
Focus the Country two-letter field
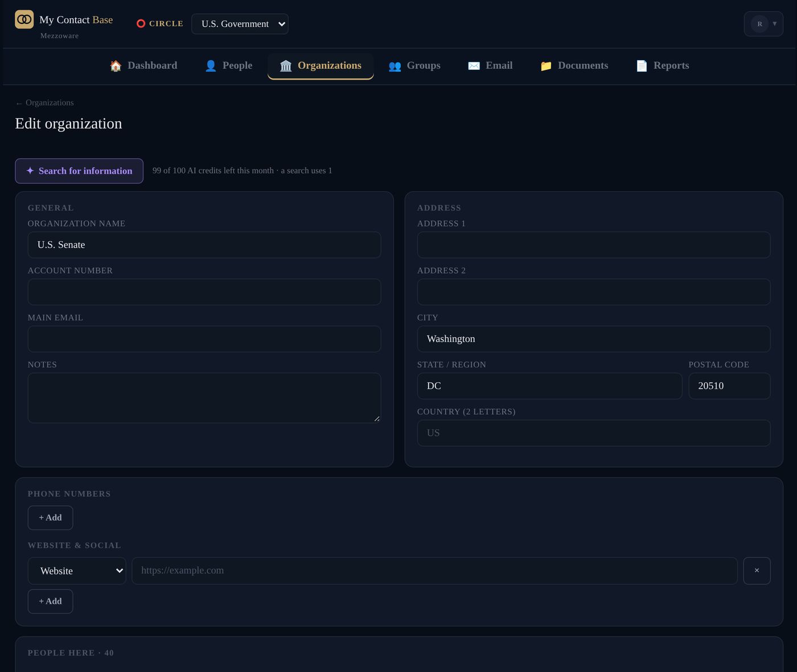pyautogui.click(x=594, y=433)
